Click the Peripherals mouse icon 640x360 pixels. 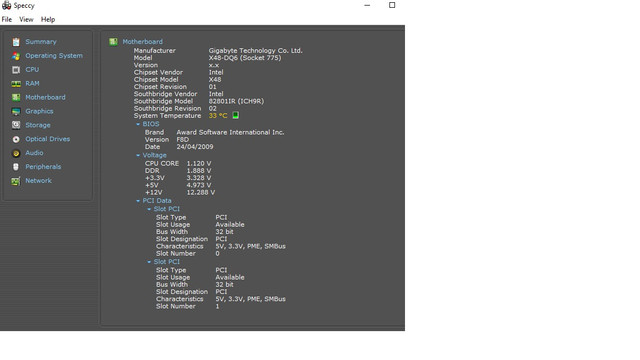(16, 167)
